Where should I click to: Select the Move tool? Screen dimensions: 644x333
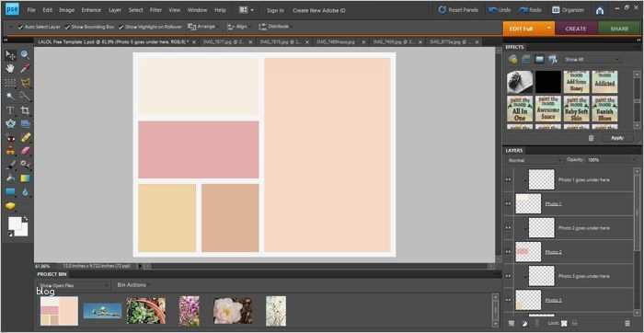pos(10,55)
